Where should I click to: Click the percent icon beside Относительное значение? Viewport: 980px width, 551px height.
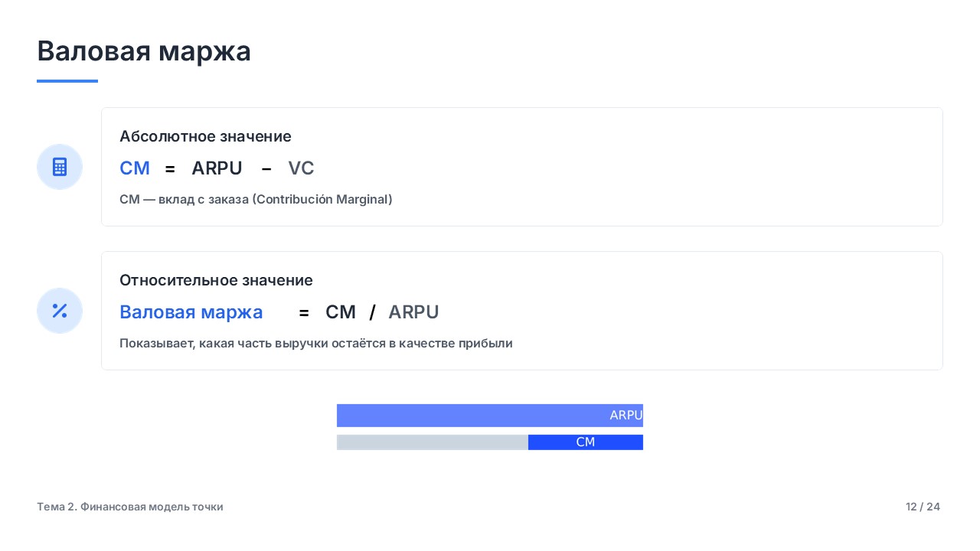60,311
